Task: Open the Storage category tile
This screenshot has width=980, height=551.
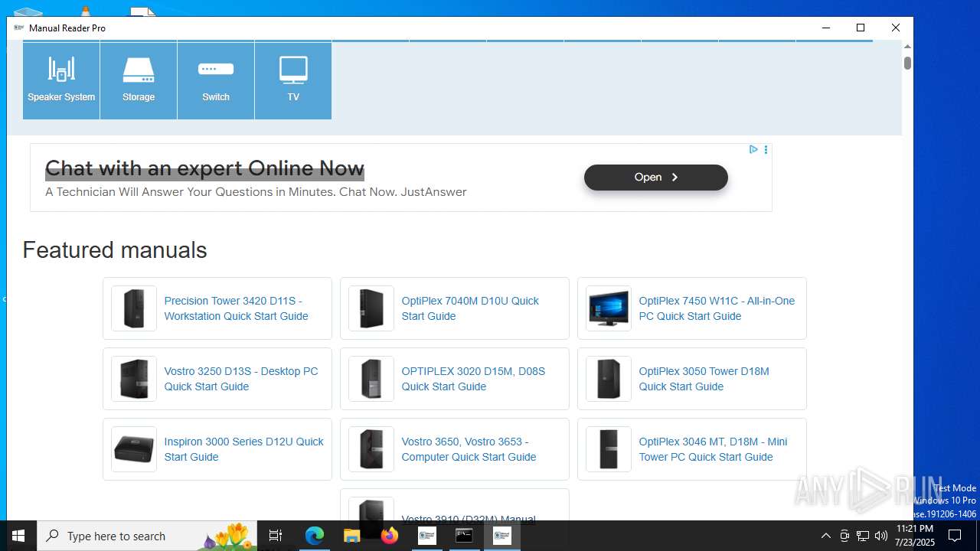Action: click(139, 80)
